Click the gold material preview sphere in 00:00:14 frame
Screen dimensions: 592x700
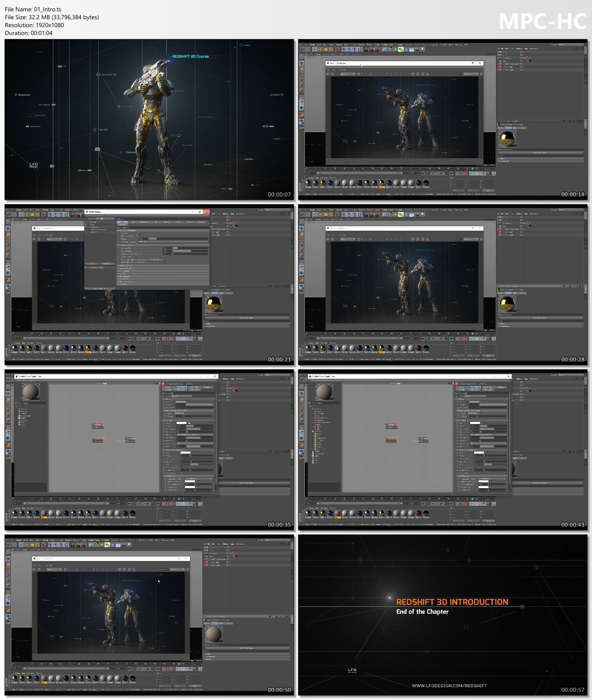tap(507, 140)
